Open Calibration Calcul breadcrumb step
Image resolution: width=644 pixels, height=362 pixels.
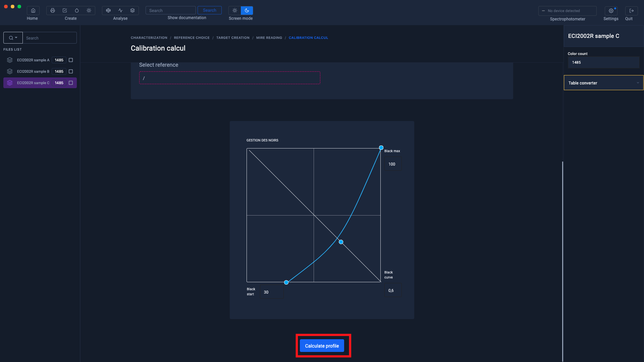point(308,38)
